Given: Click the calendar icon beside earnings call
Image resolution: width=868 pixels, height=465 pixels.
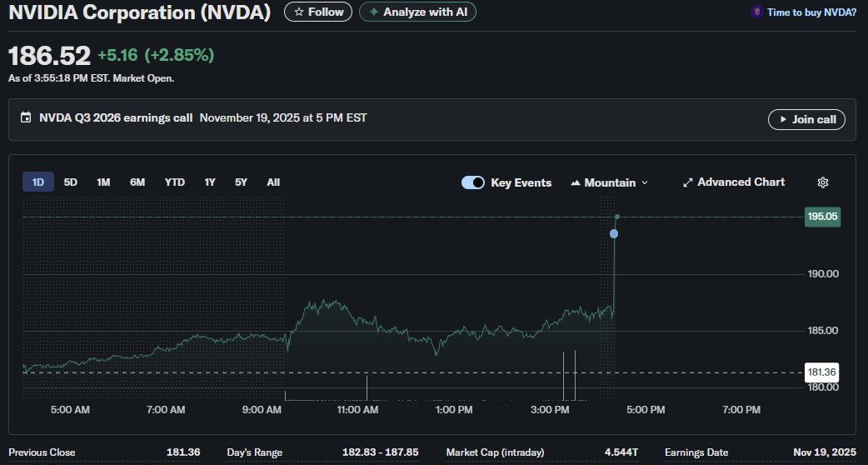Looking at the screenshot, I should pyautogui.click(x=26, y=117).
